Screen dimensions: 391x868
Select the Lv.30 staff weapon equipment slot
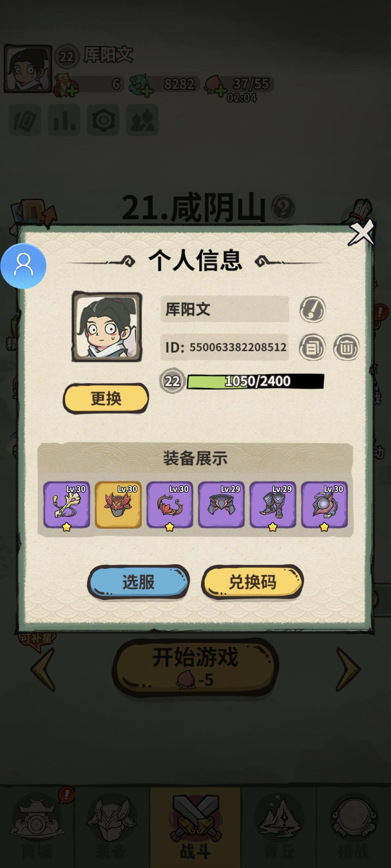(67, 505)
